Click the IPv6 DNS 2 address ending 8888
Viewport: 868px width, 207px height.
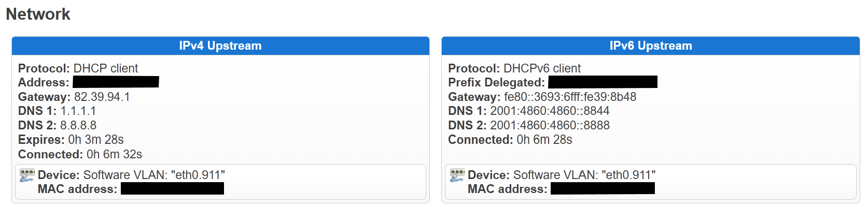click(x=550, y=125)
